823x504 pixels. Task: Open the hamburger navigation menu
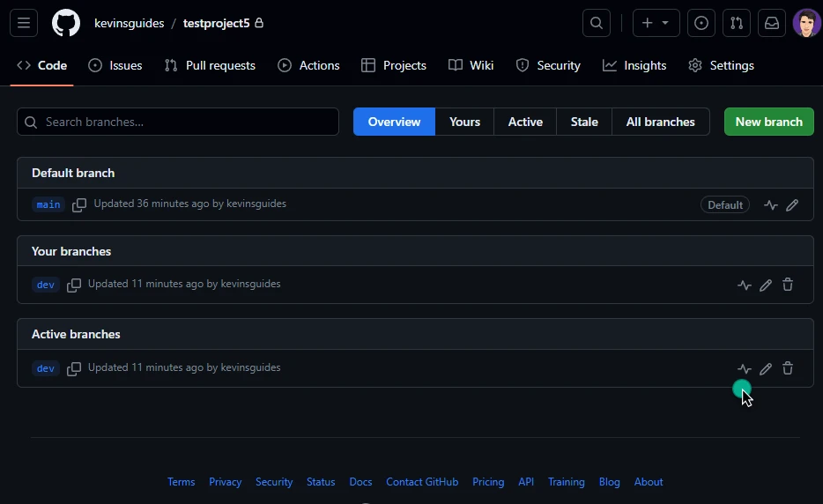pos(24,23)
